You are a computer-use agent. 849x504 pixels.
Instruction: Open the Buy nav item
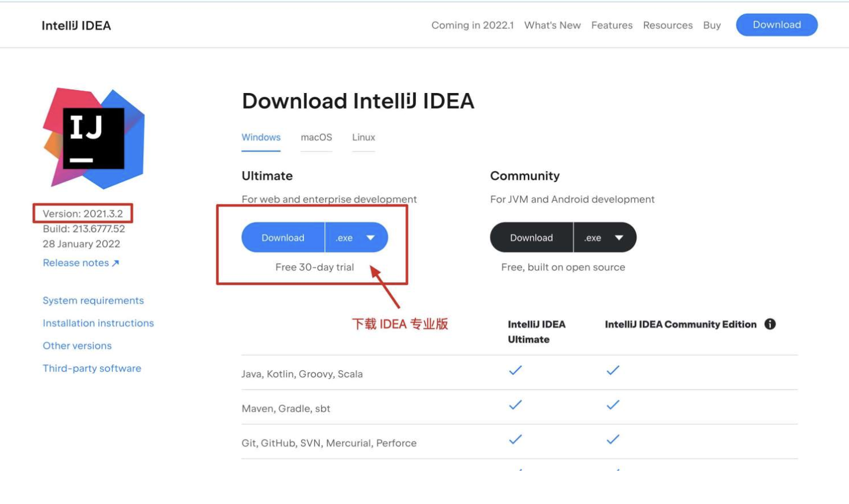click(x=712, y=25)
